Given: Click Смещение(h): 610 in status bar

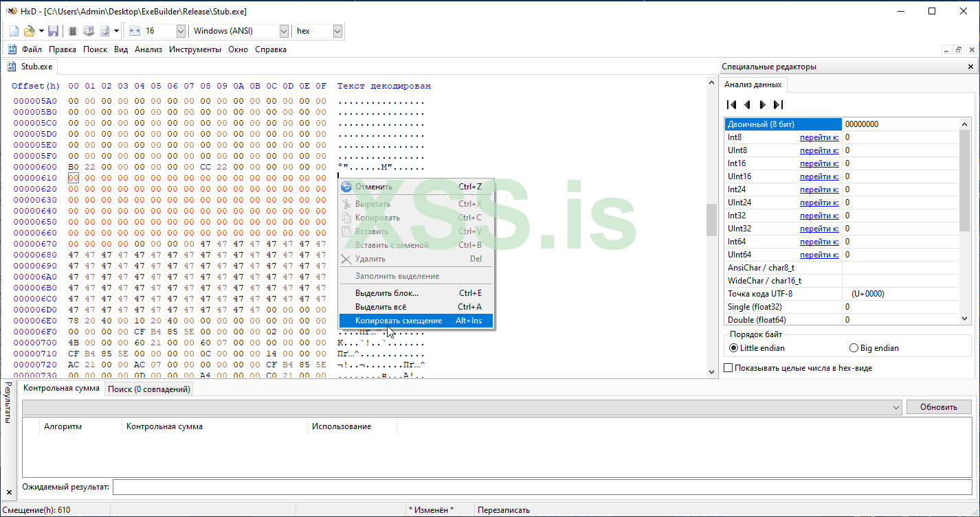Looking at the screenshot, I should click(36, 510).
